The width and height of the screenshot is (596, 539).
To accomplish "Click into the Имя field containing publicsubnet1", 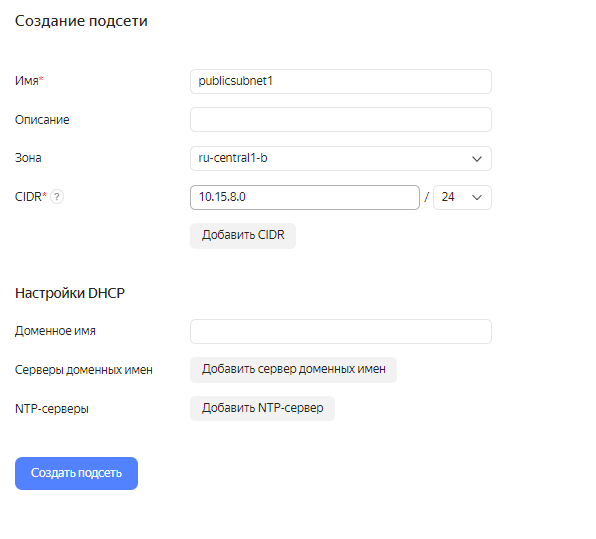I will pyautogui.click(x=341, y=81).
